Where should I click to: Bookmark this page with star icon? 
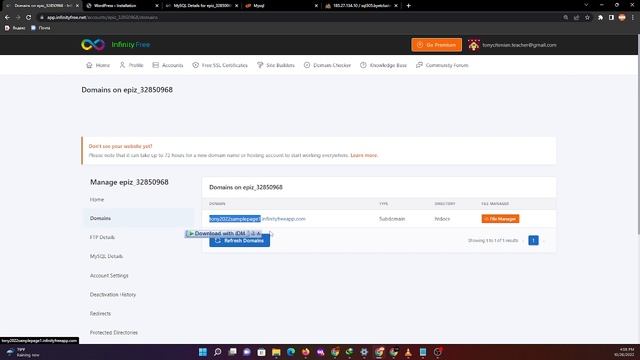coord(587,18)
